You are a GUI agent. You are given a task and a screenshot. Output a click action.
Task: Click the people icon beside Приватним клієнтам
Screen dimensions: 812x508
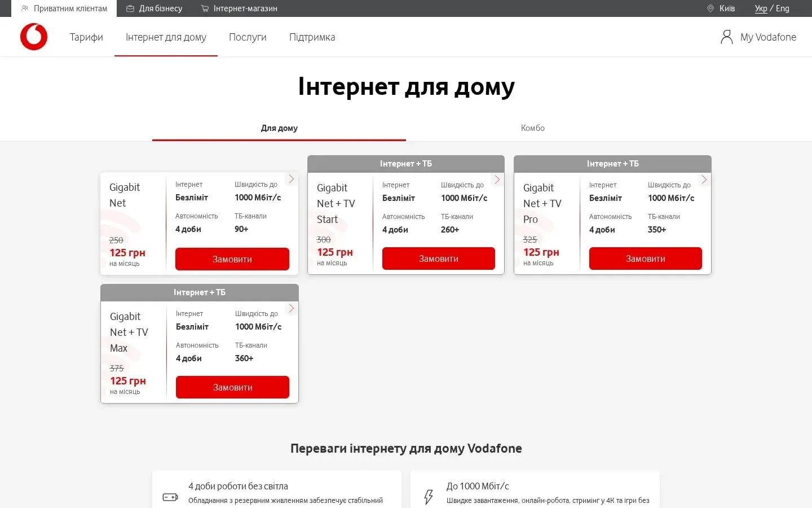(x=24, y=8)
